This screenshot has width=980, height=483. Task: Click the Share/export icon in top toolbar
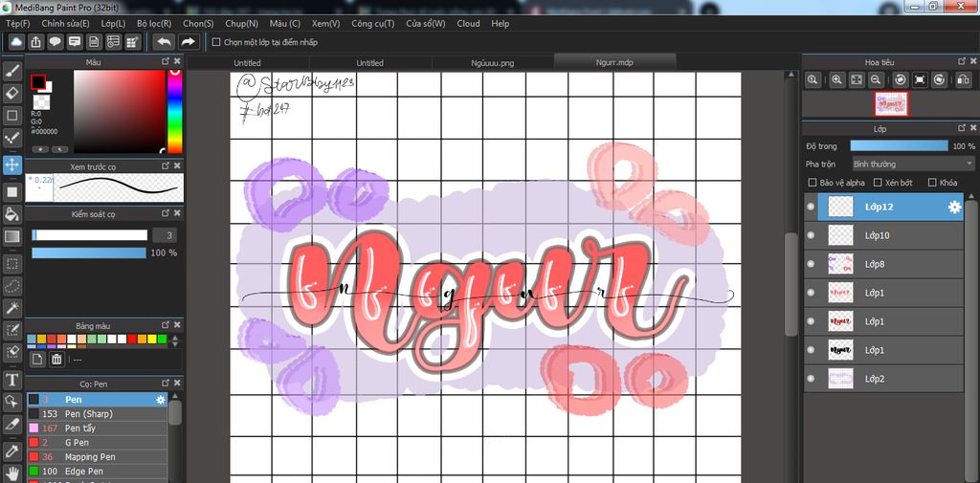(36, 42)
